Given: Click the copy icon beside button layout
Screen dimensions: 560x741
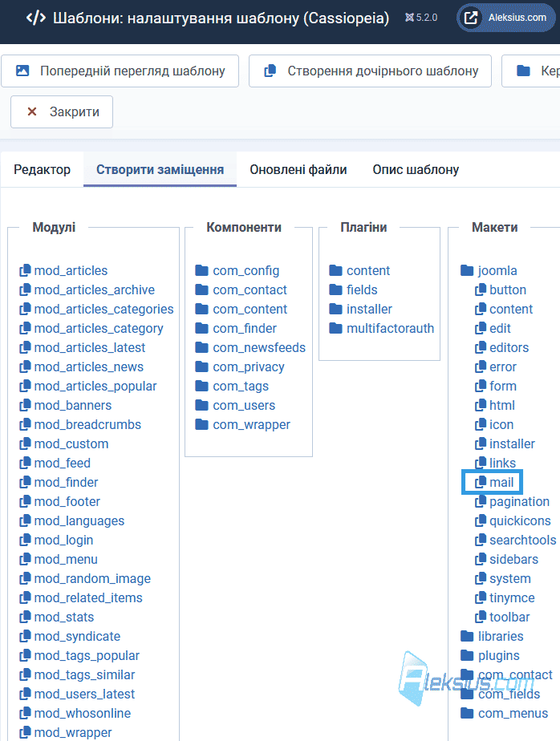Looking at the screenshot, I should click(x=481, y=290).
